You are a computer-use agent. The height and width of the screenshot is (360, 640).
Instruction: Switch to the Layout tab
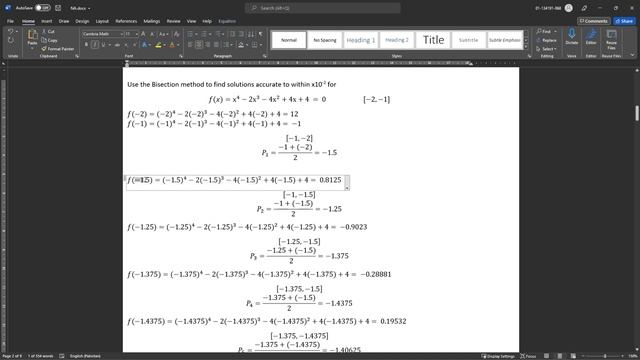point(102,21)
